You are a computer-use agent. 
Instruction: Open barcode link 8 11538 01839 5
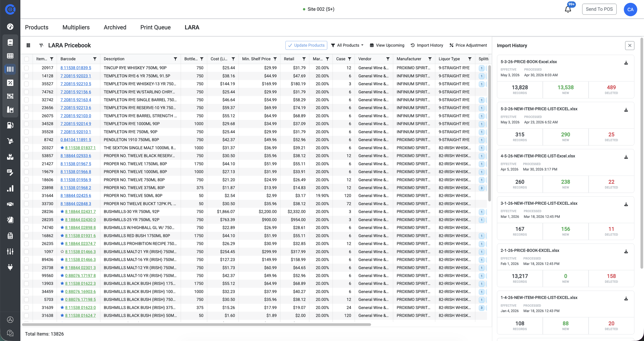76,68
